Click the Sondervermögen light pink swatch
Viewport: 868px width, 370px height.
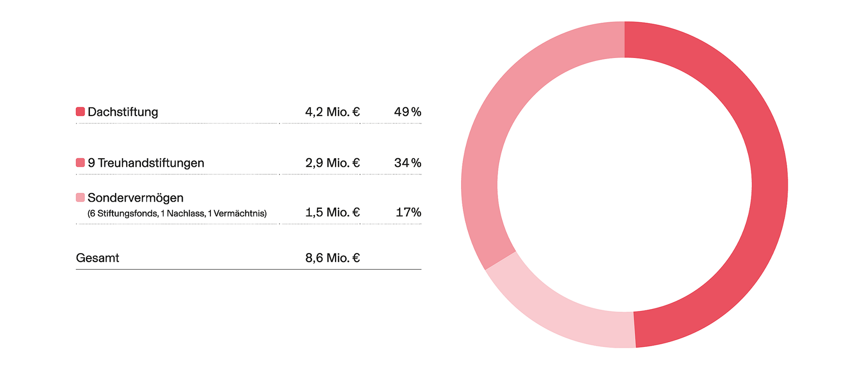[80, 197]
